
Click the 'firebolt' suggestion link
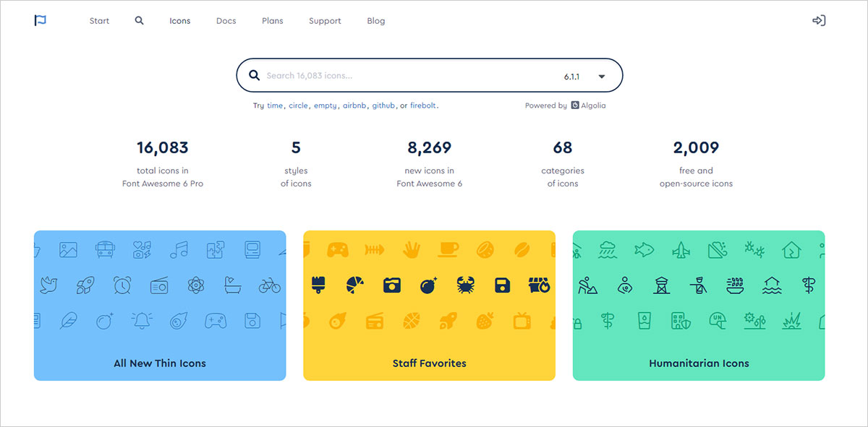pyautogui.click(x=423, y=105)
